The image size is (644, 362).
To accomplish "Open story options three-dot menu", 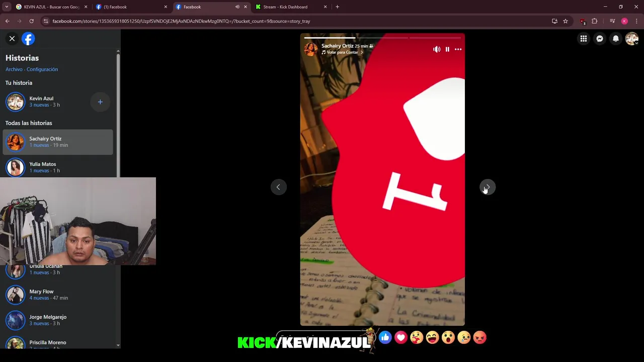I will coord(458,49).
